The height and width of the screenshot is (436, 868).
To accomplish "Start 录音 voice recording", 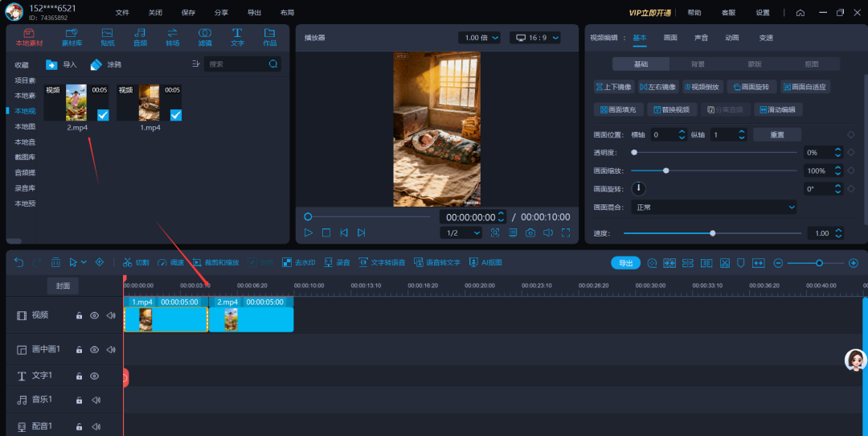I will (x=337, y=262).
